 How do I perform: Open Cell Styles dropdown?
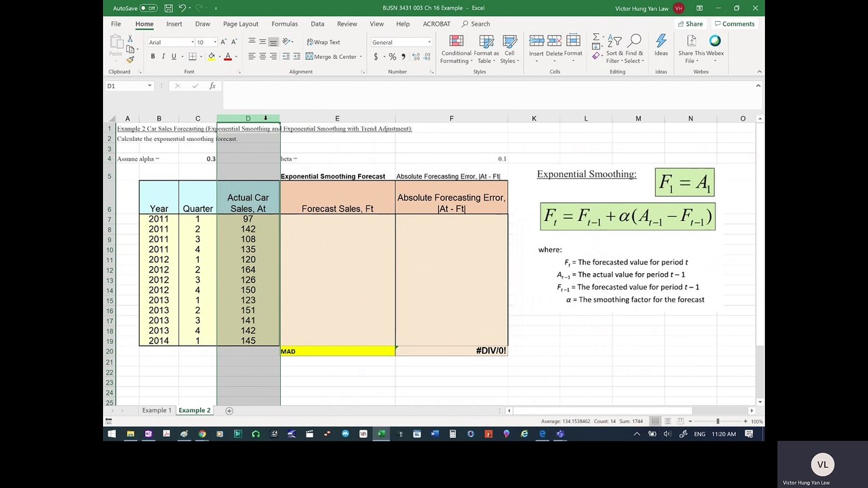(509, 49)
